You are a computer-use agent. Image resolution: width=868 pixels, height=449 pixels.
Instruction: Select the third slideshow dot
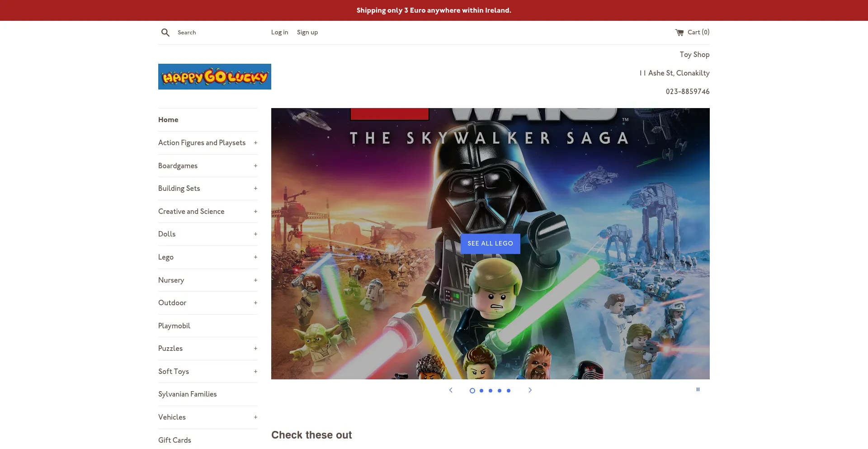[x=491, y=391]
